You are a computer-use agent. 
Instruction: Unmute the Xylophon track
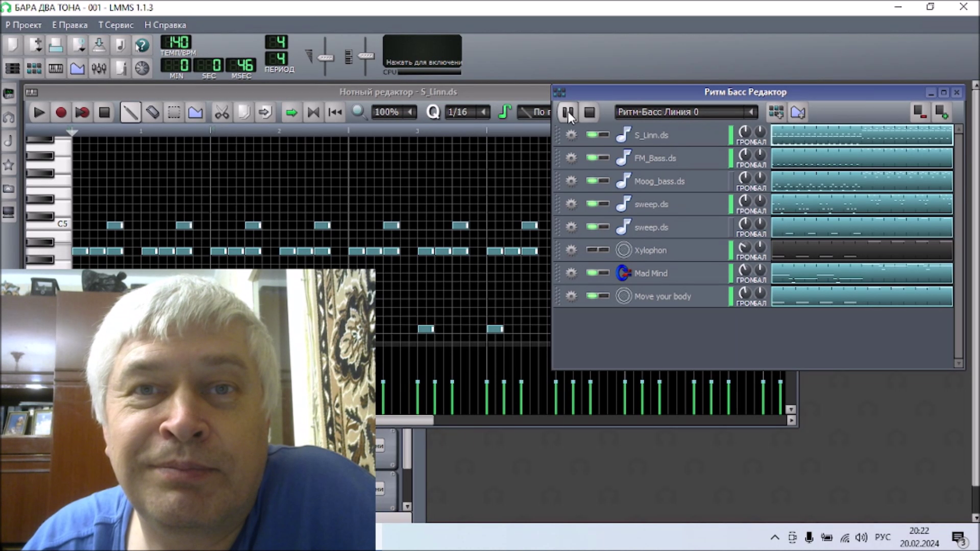(x=592, y=249)
